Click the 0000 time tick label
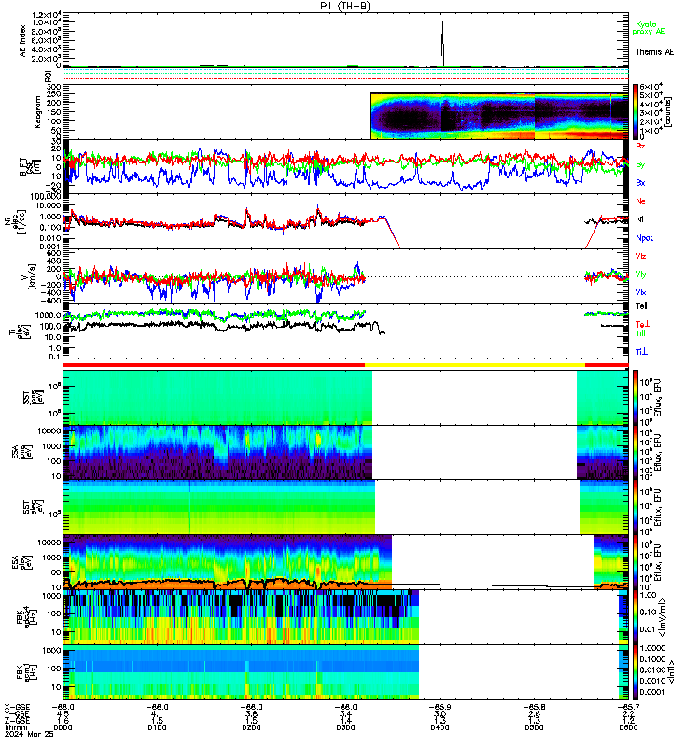The image size is (700, 747). pos(63,727)
